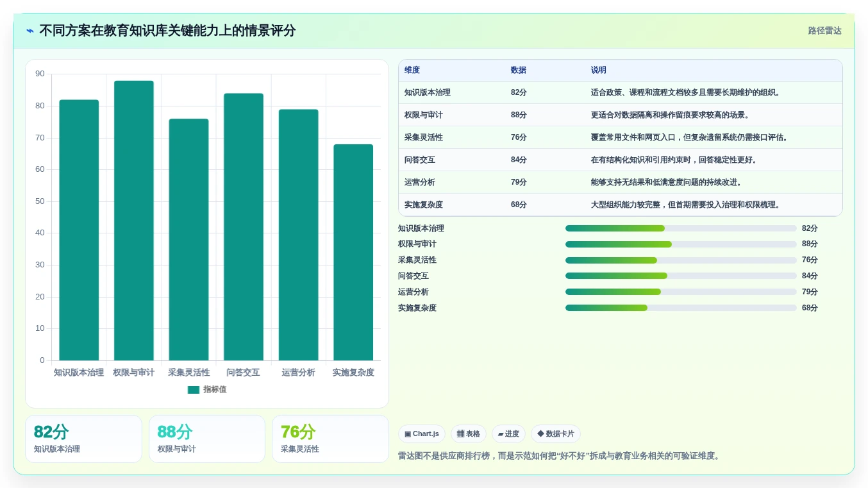868x488 pixels.
Task: Click the 数据卡片 tag
Action: (556, 434)
